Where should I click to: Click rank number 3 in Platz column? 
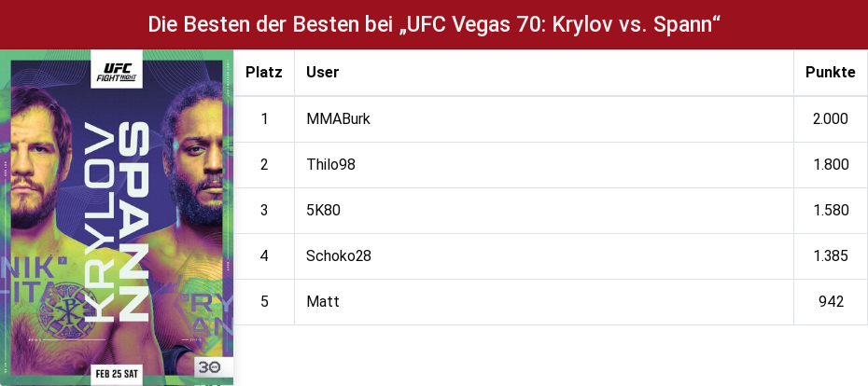264,210
